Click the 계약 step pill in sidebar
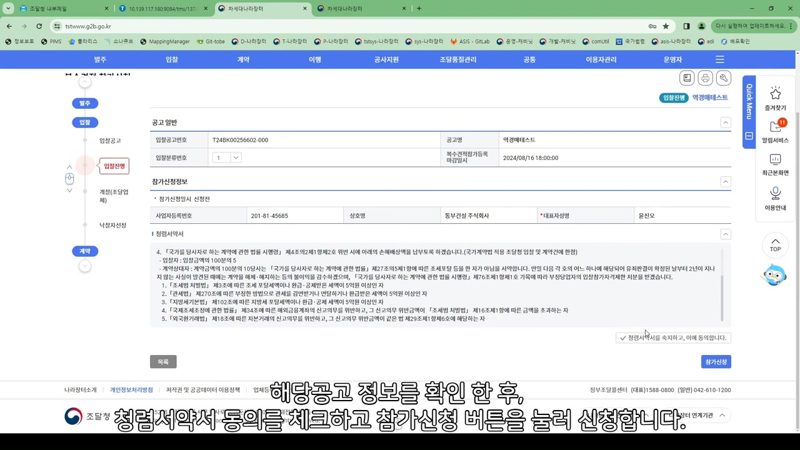This screenshot has height=450, width=800. [85, 252]
